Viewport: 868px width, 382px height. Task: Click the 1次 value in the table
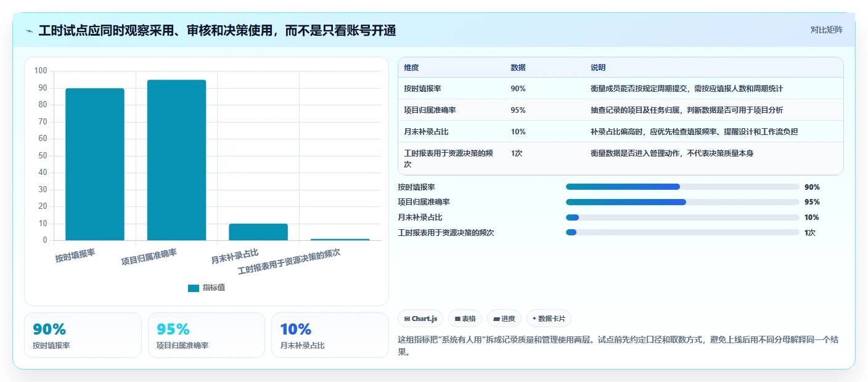(516, 153)
